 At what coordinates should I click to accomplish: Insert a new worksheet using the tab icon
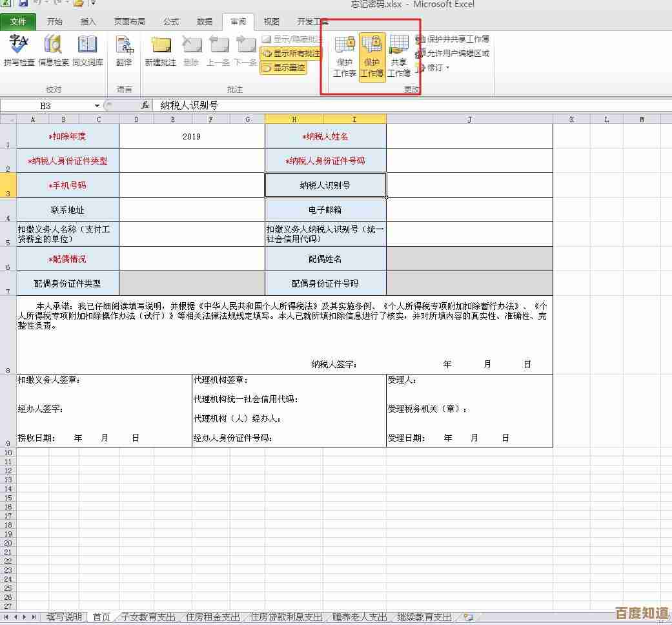pos(468,618)
